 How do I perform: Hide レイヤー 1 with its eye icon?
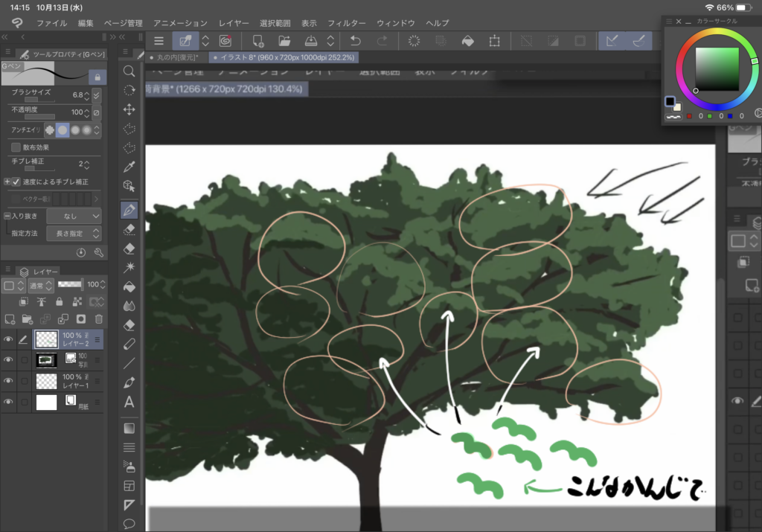[8, 381]
